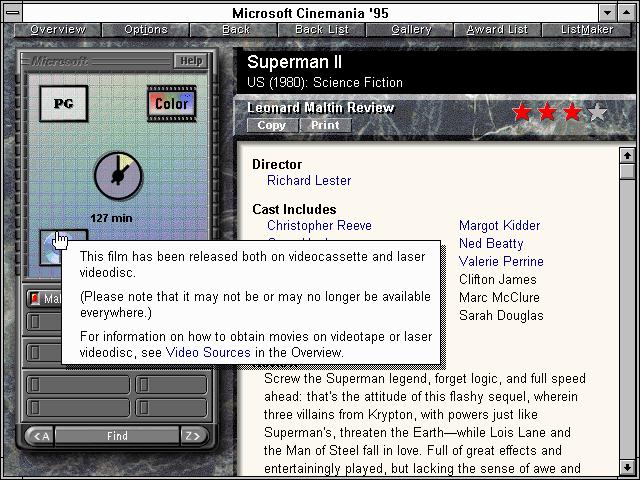
Task: Go Back to previous article
Action: click(x=236, y=30)
